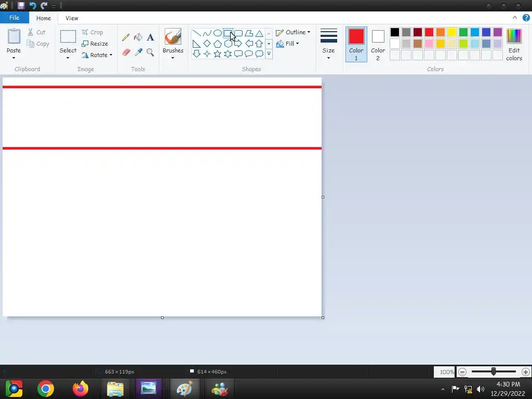Select the Magnifier tool
The image size is (532, 399).
click(x=150, y=52)
